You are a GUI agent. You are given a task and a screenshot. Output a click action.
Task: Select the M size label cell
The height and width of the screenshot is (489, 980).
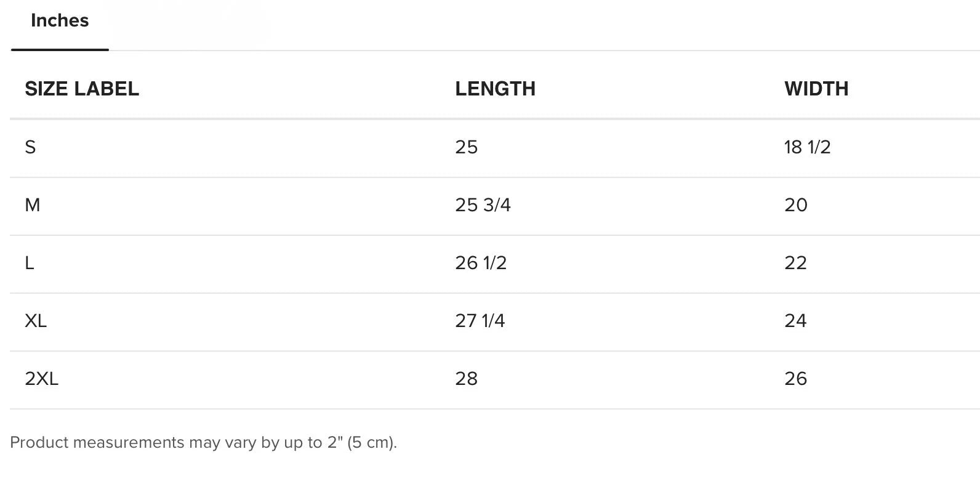pos(33,205)
